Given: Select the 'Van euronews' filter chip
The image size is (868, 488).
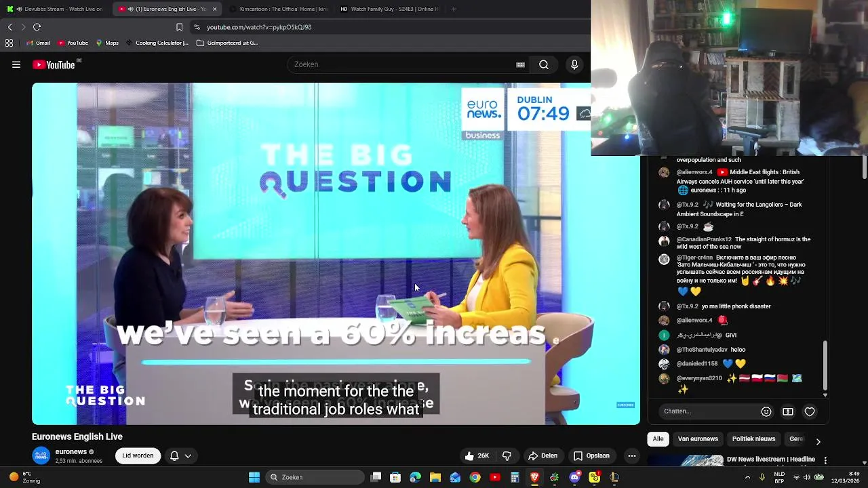Looking at the screenshot, I should [x=698, y=439].
